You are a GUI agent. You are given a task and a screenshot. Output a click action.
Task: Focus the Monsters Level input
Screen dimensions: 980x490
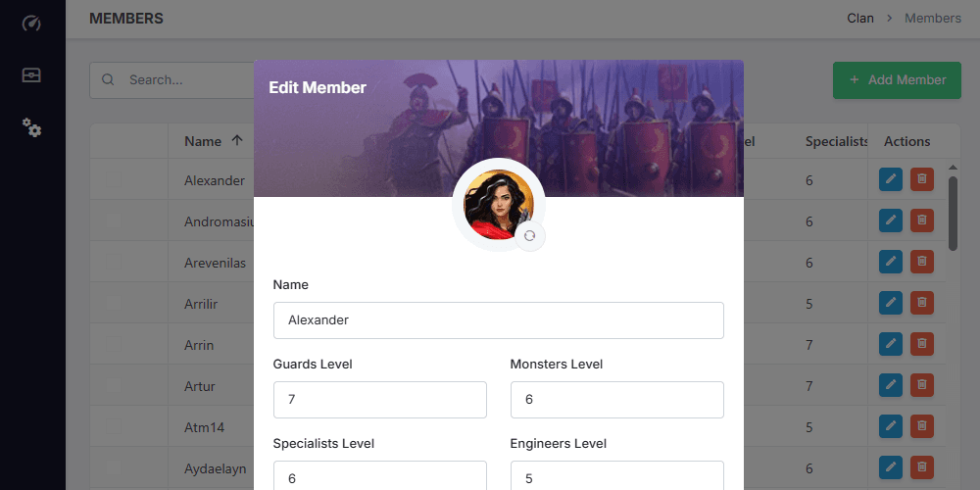pos(616,400)
